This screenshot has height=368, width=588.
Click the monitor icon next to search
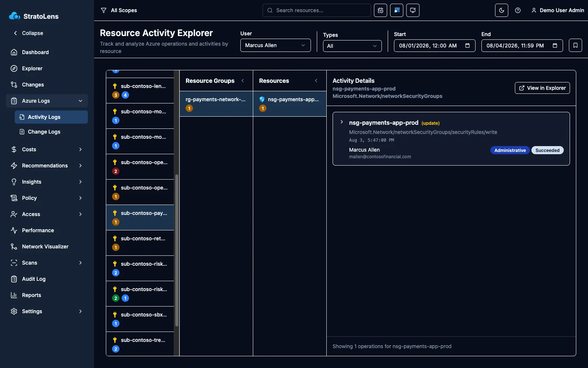[x=413, y=10]
